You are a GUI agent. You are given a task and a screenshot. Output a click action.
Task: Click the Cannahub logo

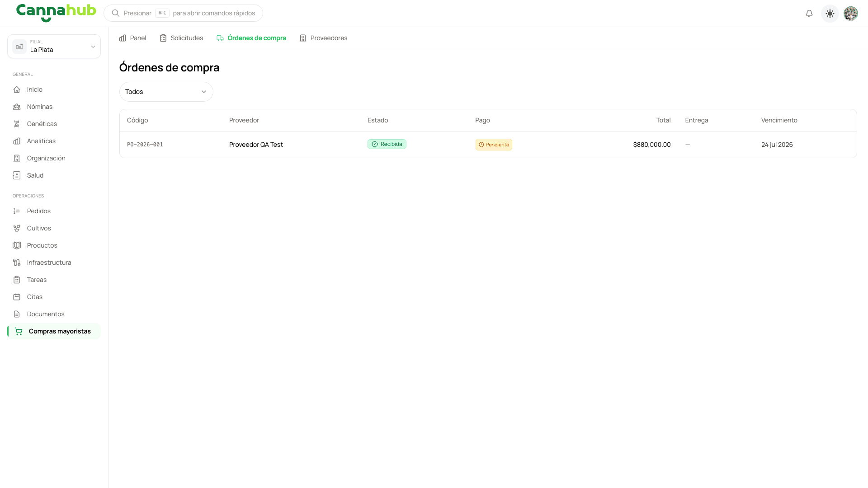(56, 13)
